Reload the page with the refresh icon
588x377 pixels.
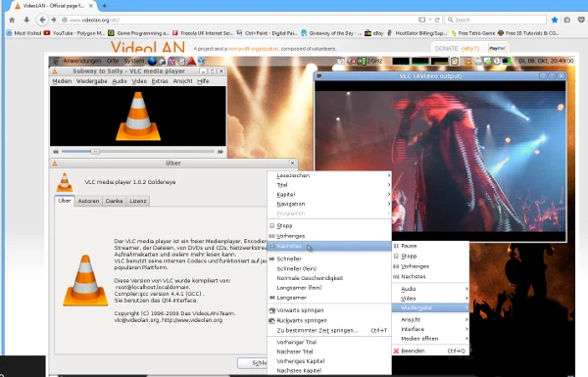(437, 20)
